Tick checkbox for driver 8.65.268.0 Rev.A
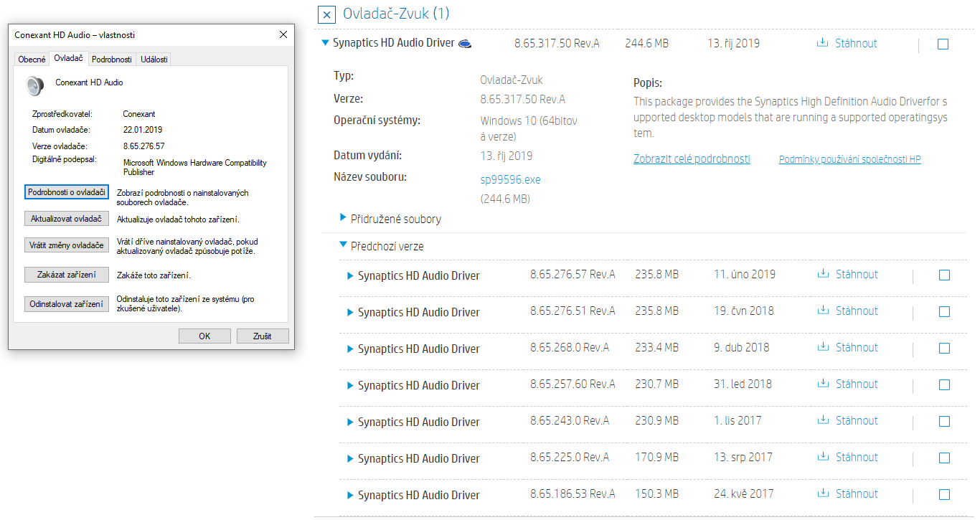Viewport: 980px width, 520px height. (944, 348)
